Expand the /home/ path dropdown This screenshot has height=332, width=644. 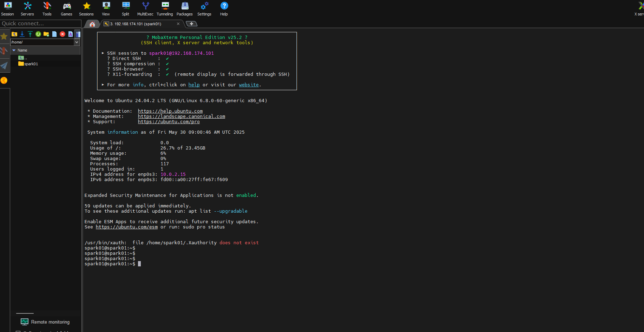[77, 42]
